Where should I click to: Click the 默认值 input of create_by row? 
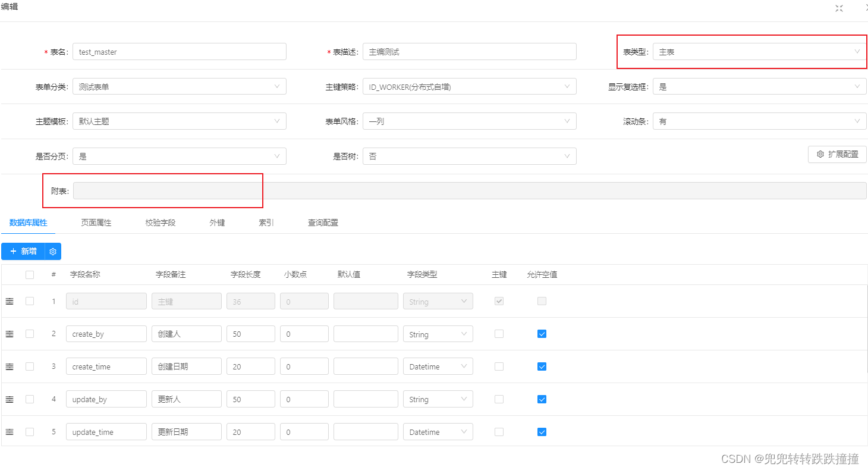[x=366, y=334]
